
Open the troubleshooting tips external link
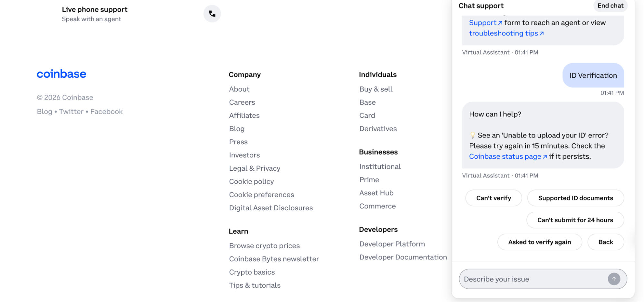[504, 33]
